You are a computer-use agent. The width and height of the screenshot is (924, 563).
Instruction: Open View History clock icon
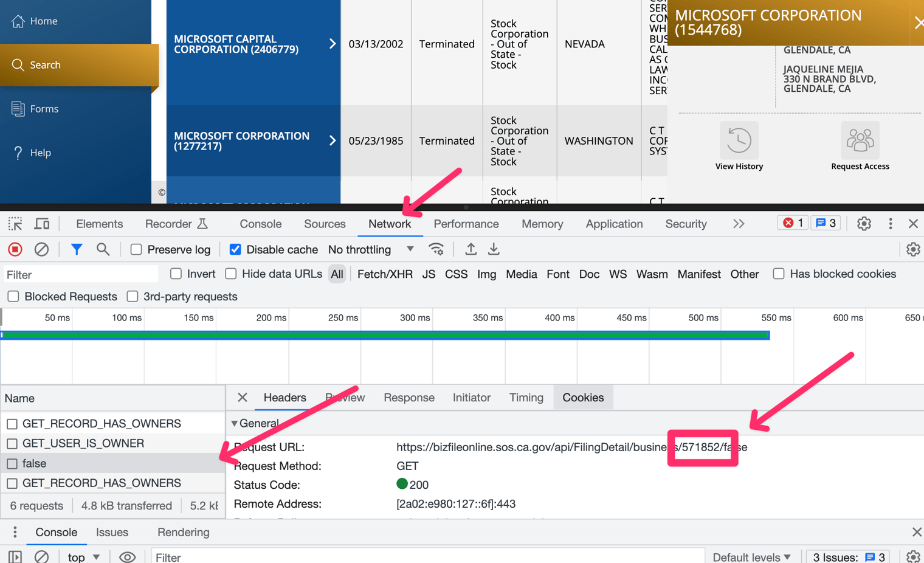click(x=739, y=140)
